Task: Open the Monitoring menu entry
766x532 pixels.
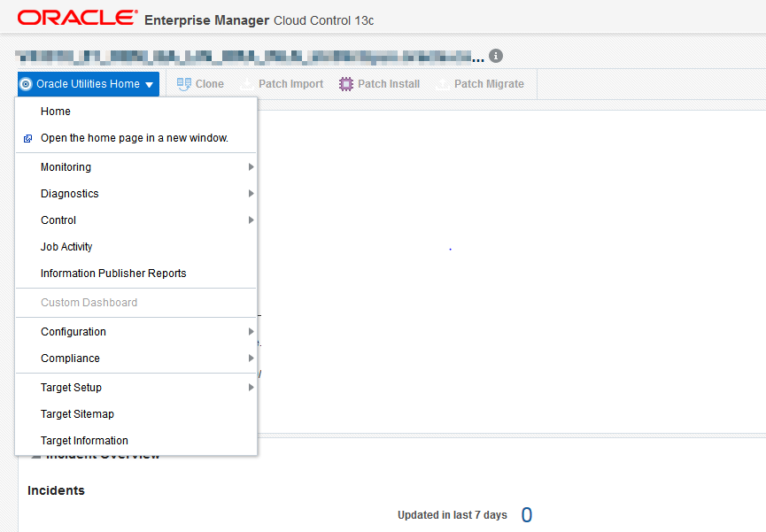Action: (136, 167)
